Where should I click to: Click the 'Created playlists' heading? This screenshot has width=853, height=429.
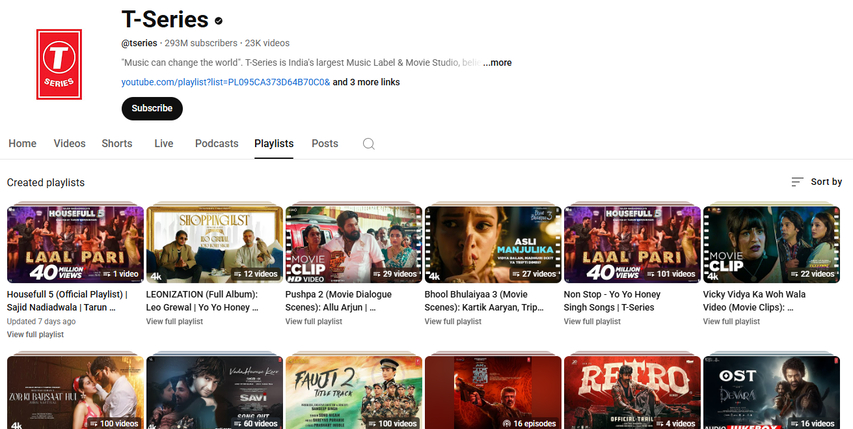click(46, 183)
